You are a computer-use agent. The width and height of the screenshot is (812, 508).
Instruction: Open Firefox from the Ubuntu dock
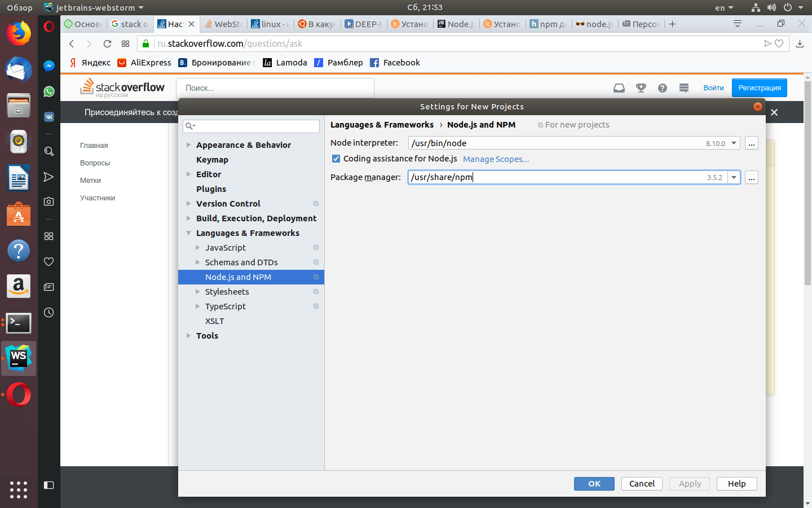coord(19,33)
